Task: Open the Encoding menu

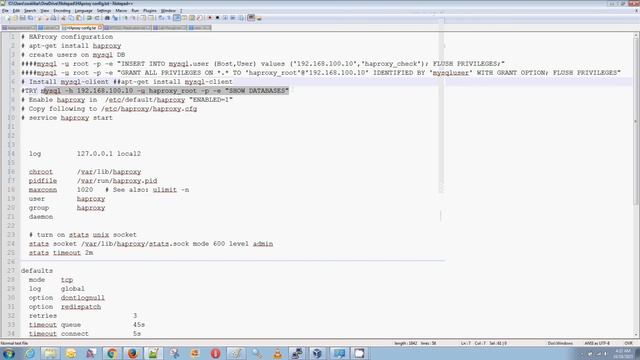Action: point(62,11)
